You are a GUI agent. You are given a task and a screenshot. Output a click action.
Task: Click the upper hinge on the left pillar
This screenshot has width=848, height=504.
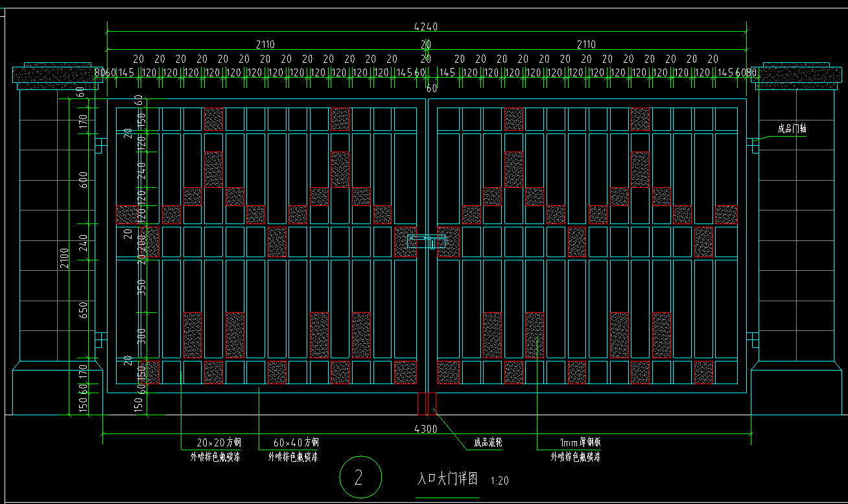[100, 145]
